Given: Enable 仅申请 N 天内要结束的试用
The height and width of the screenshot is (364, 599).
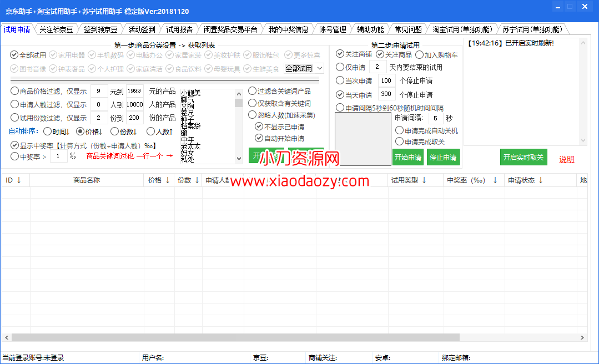Looking at the screenshot, I should coord(350,67).
